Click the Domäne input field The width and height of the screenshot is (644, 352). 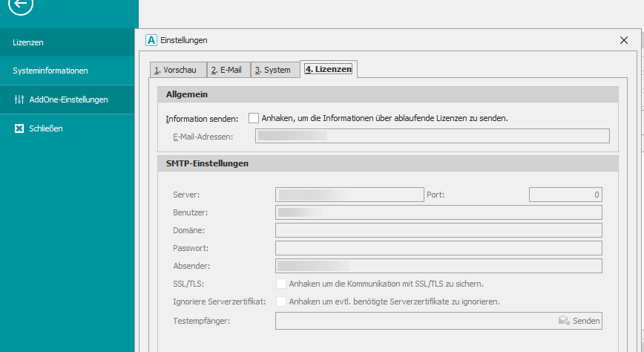click(x=438, y=230)
